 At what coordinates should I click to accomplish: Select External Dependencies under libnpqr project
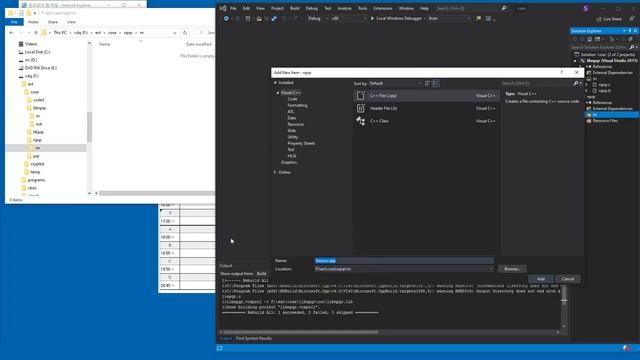(612, 73)
